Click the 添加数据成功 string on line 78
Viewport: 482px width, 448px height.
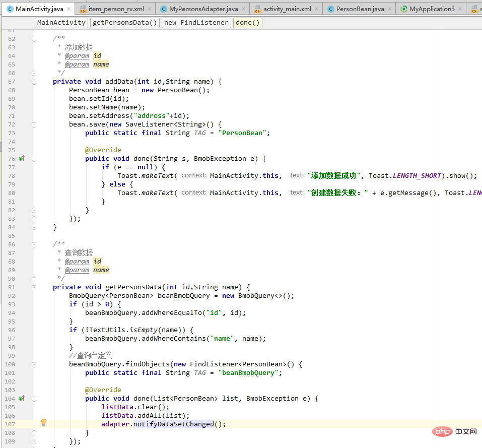tap(333, 175)
